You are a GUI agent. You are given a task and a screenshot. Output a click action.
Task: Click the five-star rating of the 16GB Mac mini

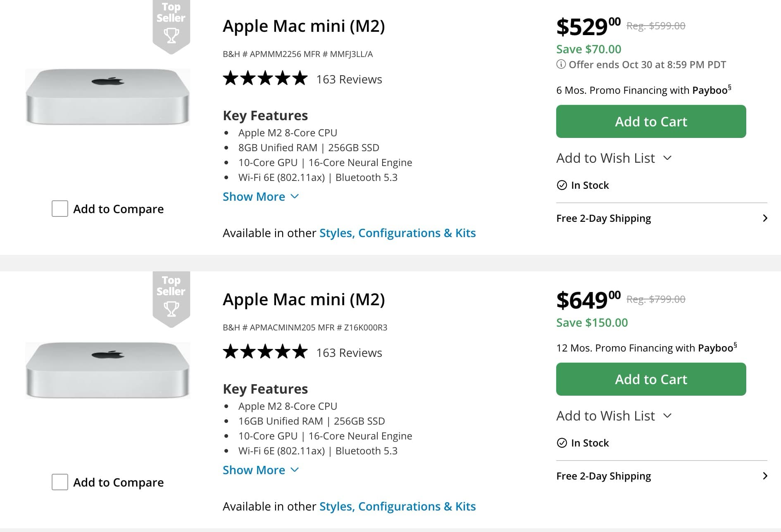(265, 352)
